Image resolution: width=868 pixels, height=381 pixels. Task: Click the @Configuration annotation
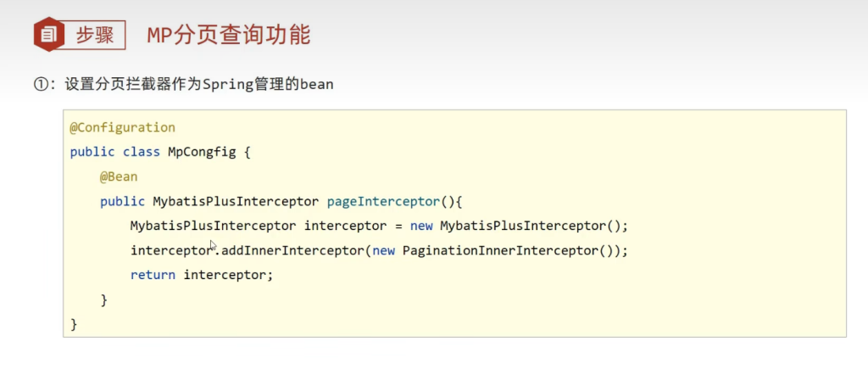point(122,127)
